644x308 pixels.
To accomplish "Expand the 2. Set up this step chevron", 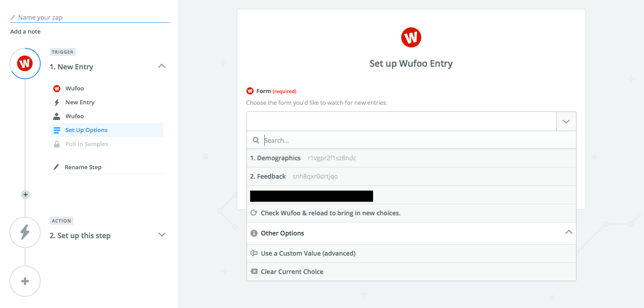I will [x=162, y=235].
